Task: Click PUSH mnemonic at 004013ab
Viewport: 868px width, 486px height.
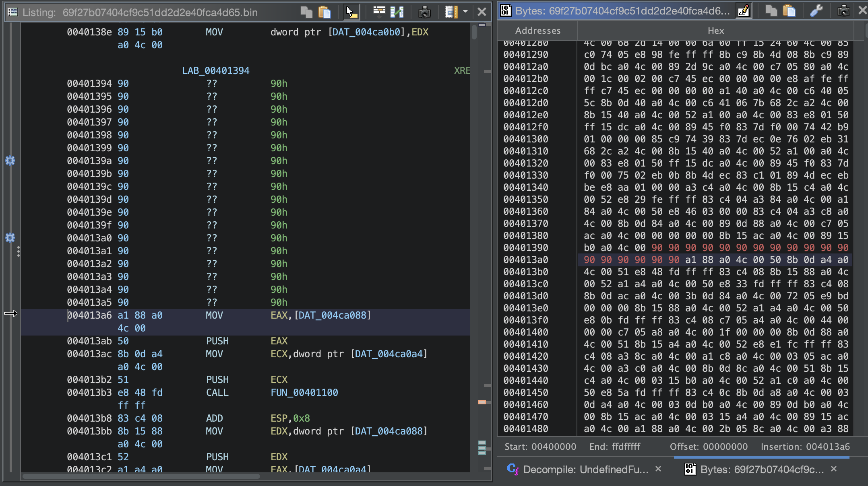Action: tap(217, 341)
